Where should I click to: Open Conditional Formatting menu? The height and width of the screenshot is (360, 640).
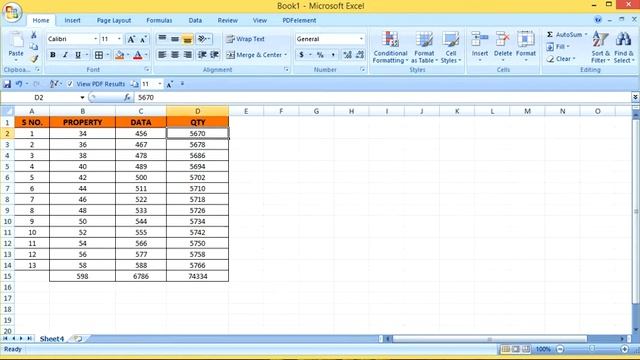390,47
